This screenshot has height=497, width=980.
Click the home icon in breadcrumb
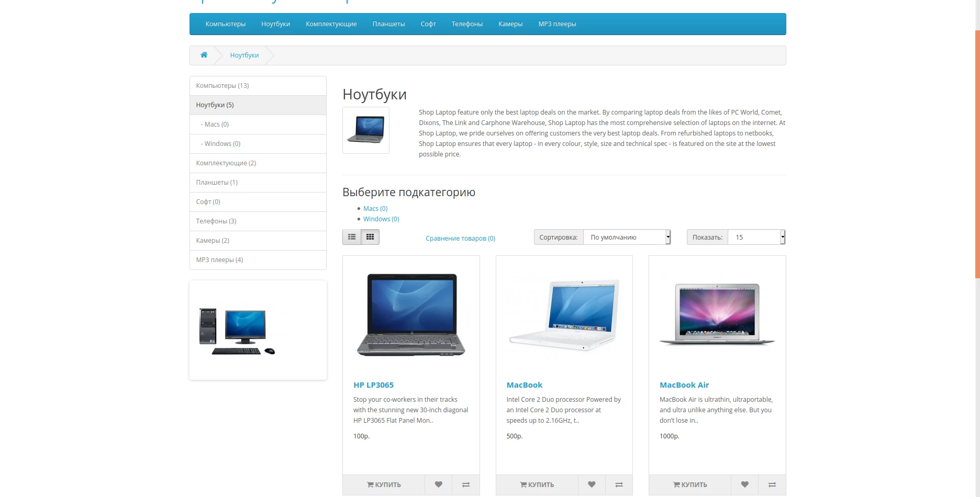pos(204,55)
